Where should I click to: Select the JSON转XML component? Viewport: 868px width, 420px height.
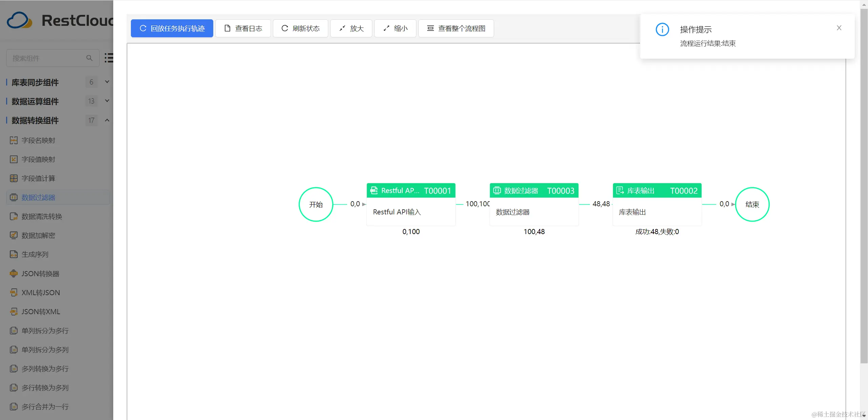point(40,311)
